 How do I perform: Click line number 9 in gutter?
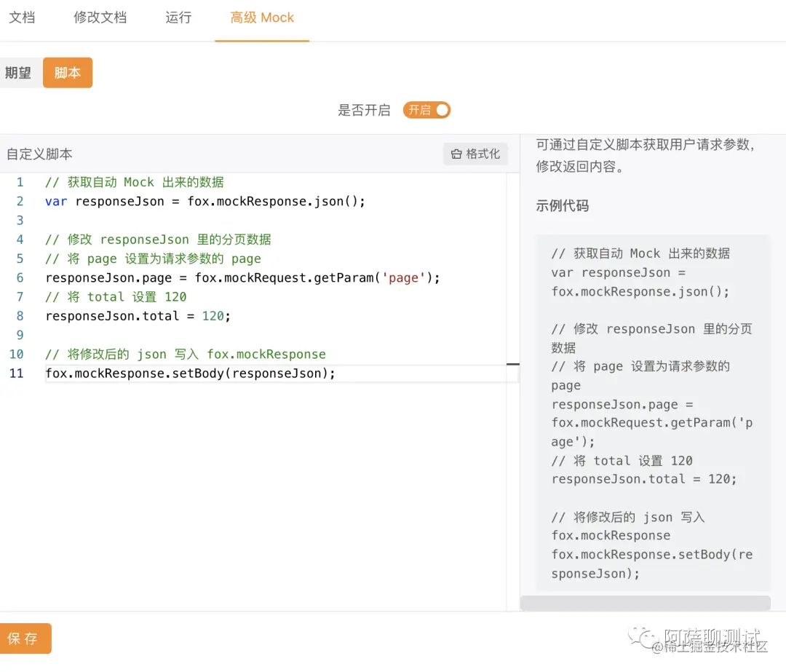[x=20, y=335]
